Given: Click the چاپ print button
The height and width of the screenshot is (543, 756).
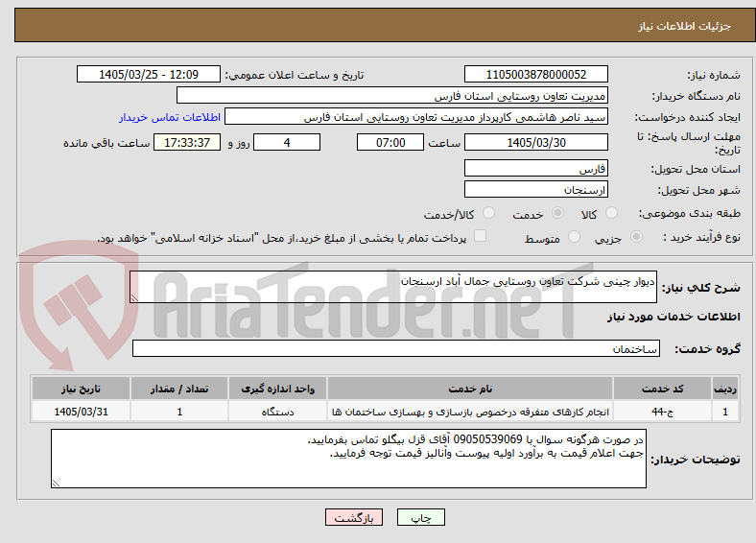Looking at the screenshot, I should pyautogui.click(x=421, y=517).
